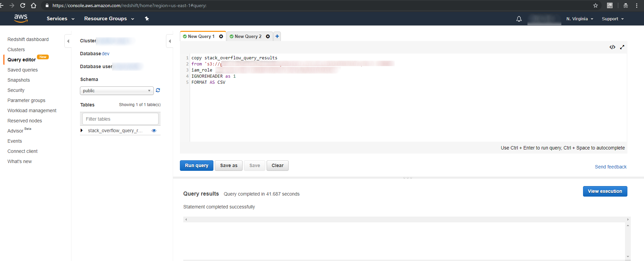Open the Services menu
The height and width of the screenshot is (261, 644).
60,19
